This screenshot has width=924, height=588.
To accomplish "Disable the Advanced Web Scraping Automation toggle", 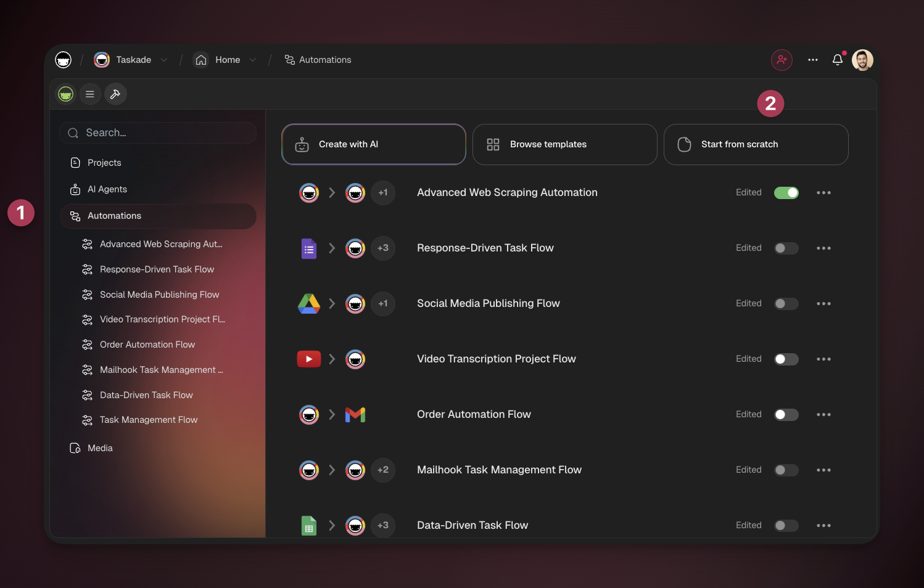I will point(786,193).
